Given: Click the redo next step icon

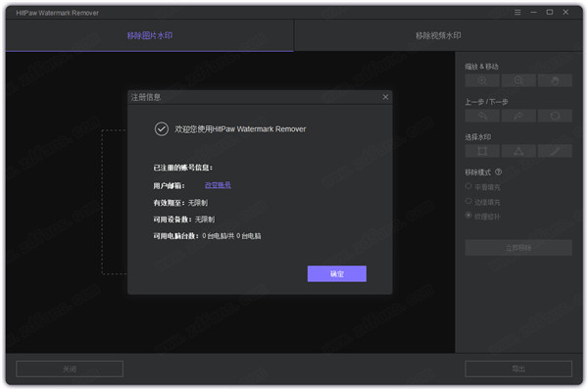Looking at the screenshot, I should (518, 116).
